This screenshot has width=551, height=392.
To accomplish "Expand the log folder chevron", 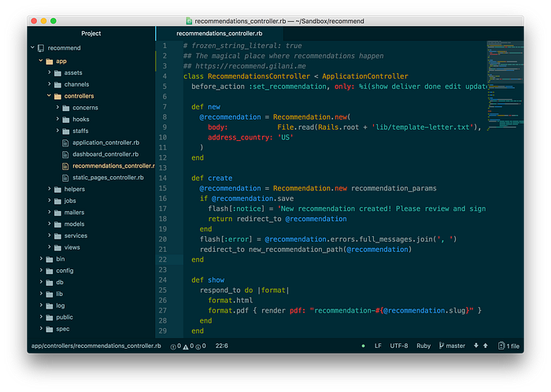I will tap(41, 305).
